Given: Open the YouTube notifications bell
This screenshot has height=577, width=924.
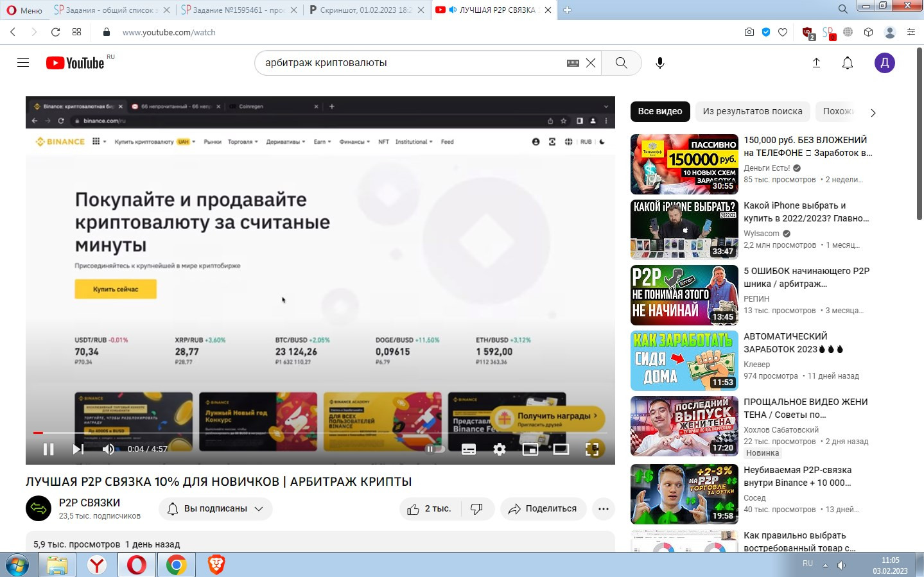Looking at the screenshot, I should pyautogui.click(x=848, y=63).
